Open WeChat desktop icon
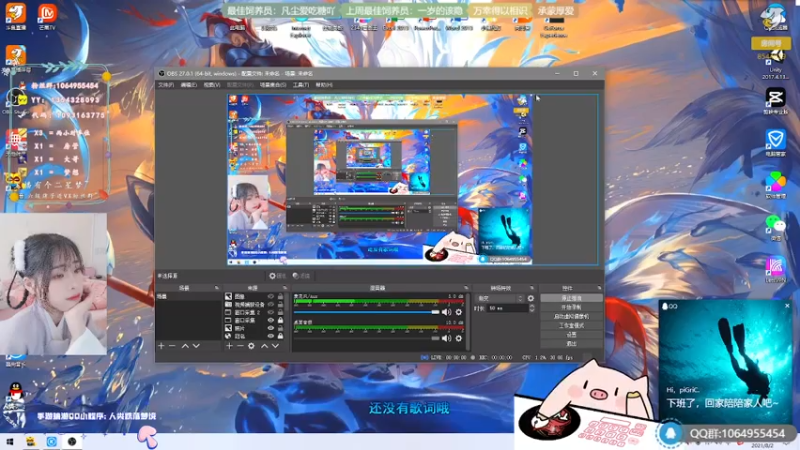Viewport: 800px width, 450px height. pyautogui.click(x=775, y=227)
